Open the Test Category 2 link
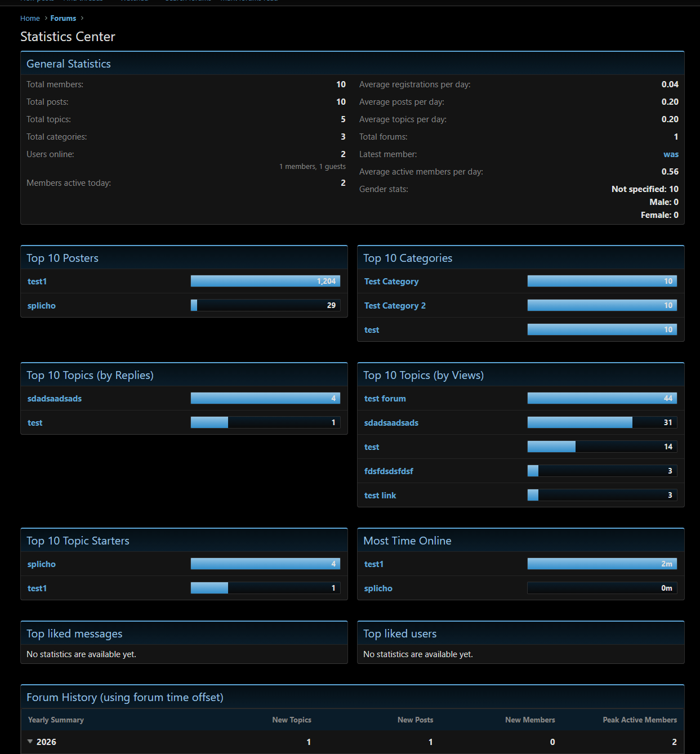Image resolution: width=700 pixels, height=754 pixels. [395, 306]
